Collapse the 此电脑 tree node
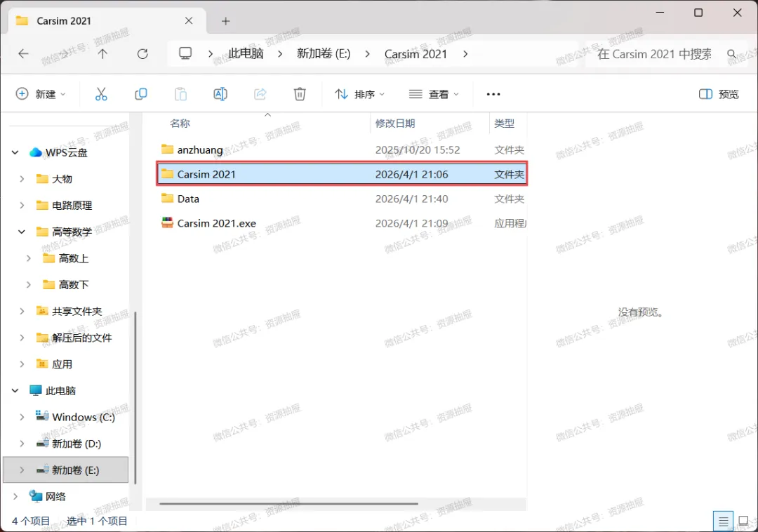Screen dimensions: 758x532 click(x=15, y=390)
